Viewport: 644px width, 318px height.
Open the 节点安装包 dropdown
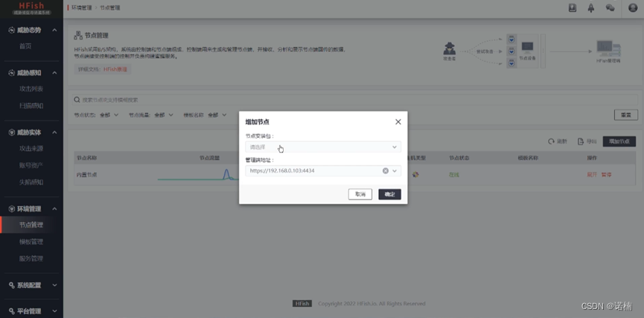(x=323, y=147)
